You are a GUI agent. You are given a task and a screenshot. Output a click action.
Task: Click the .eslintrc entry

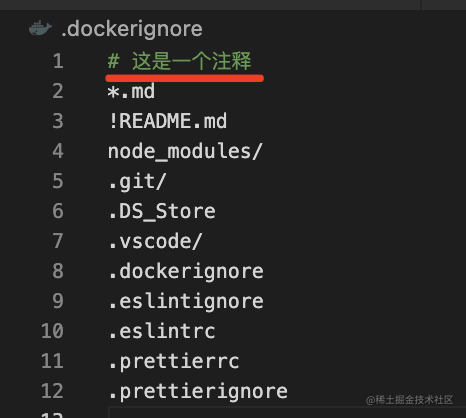162,331
